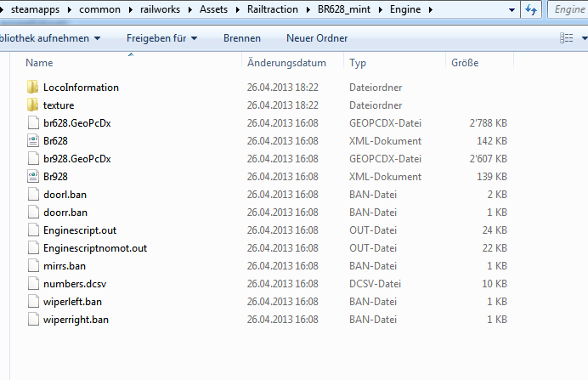
Task: Select the br928.GeoPcDx file icon
Action: tap(33, 159)
